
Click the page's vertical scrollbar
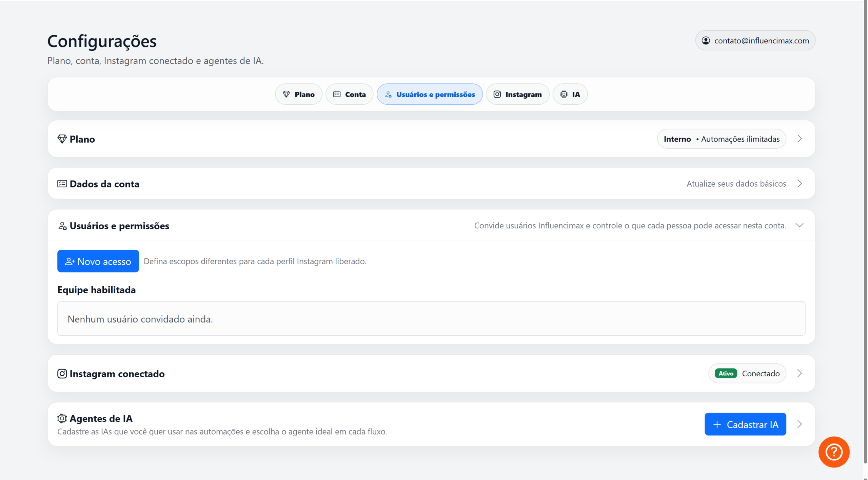point(865,232)
